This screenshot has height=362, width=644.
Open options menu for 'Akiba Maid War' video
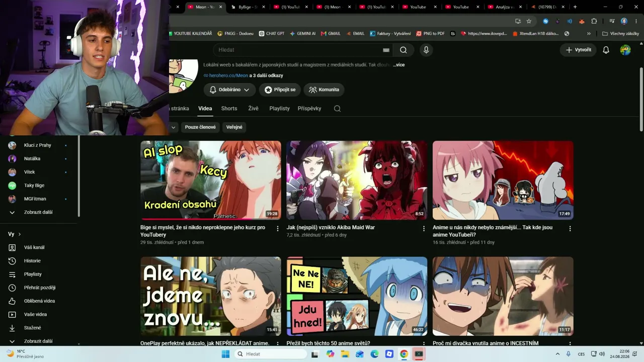(x=424, y=229)
